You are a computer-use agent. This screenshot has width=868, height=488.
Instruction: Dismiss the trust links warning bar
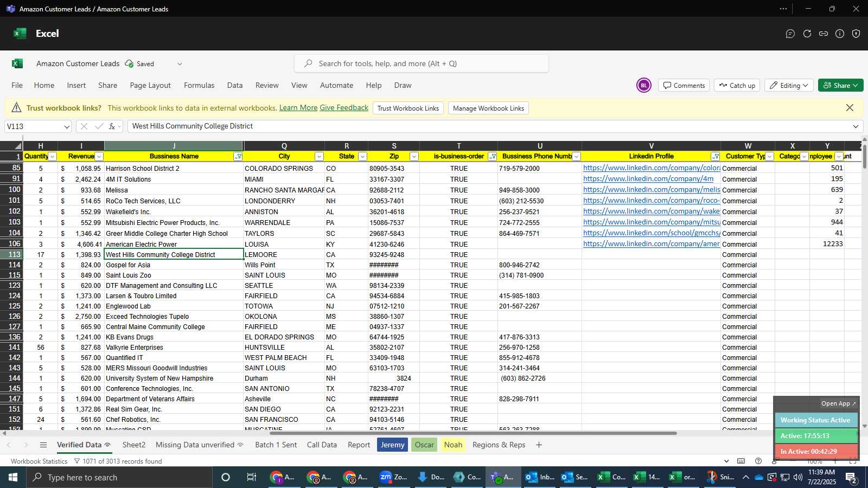tap(850, 108)
